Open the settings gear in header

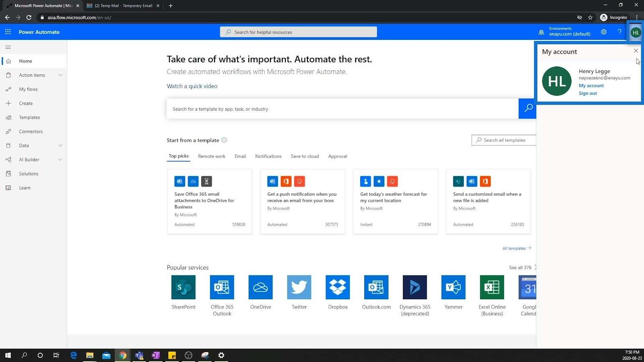pyautogui.click(x=604, y=32)
